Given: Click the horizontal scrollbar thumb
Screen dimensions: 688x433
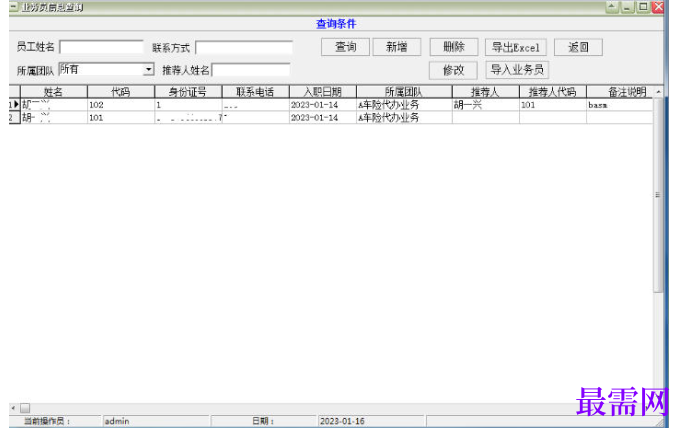Looking at the screenshot, I should click(x=25, y=408).
